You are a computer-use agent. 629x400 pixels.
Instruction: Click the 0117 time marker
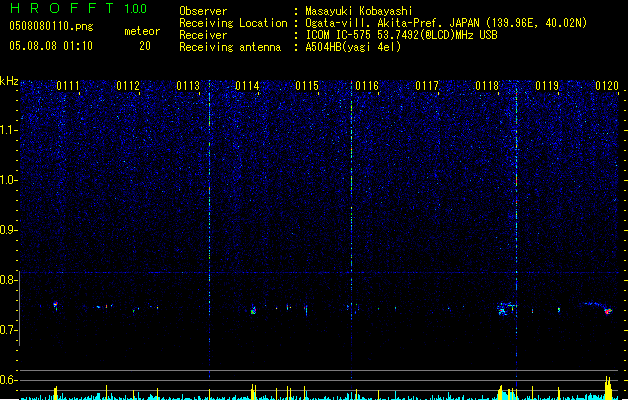click(x=427, y=86)
